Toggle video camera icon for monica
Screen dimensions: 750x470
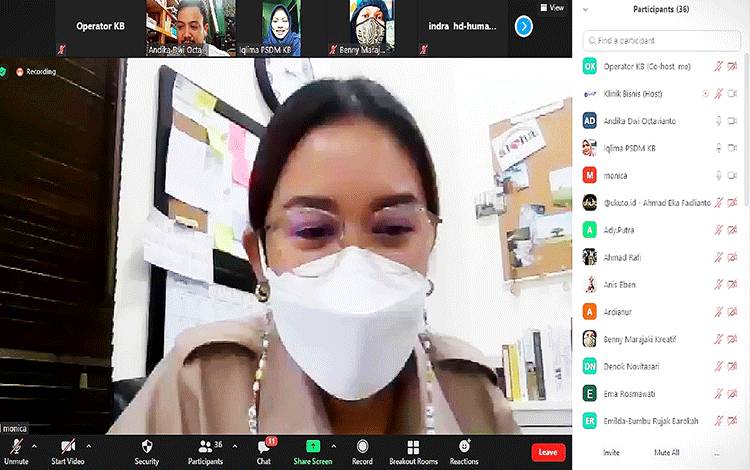coord(732,175)
